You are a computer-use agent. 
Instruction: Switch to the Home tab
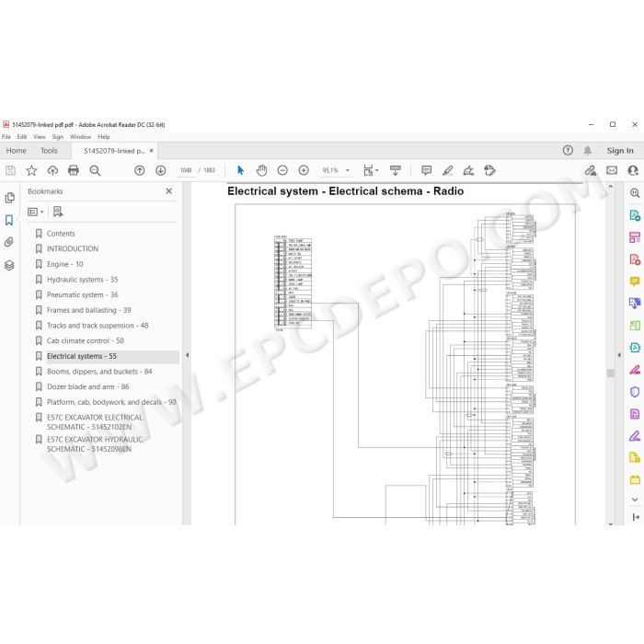(x=16, y=151)
